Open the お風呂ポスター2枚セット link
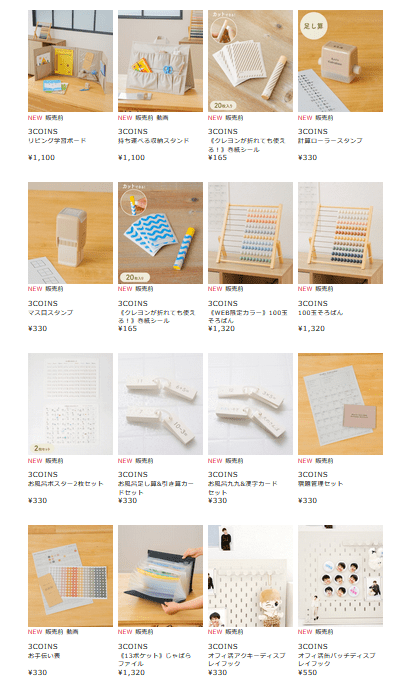This screenshot has width=420, height=684. click(x=65, y=483)
